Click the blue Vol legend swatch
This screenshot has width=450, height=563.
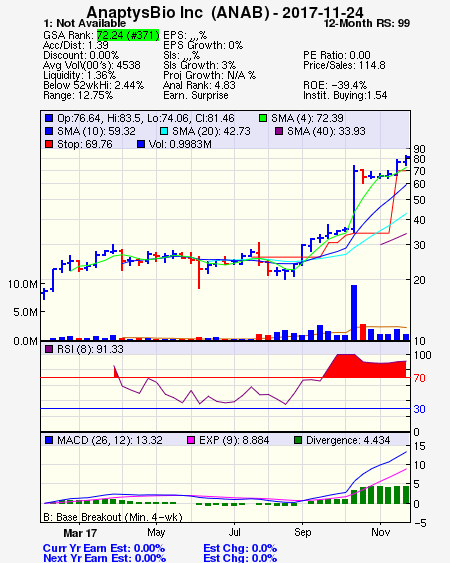point(141,144)
